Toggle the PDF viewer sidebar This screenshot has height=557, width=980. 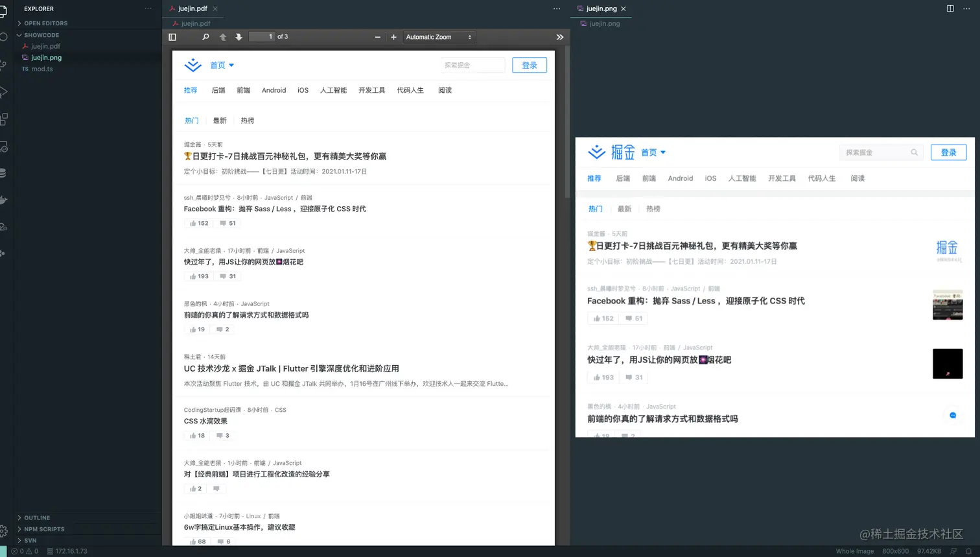click(172, 37)
